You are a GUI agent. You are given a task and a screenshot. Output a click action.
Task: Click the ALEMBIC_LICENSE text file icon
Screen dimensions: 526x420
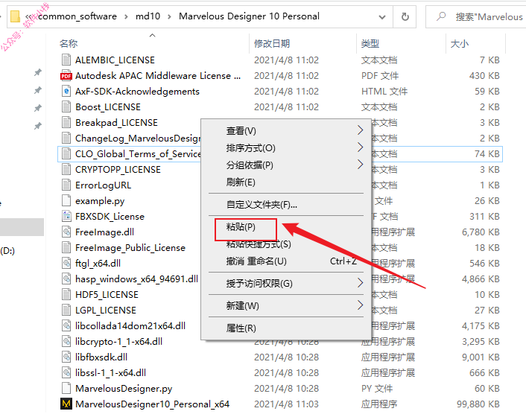pyautogui.click(x=66, y=60)
